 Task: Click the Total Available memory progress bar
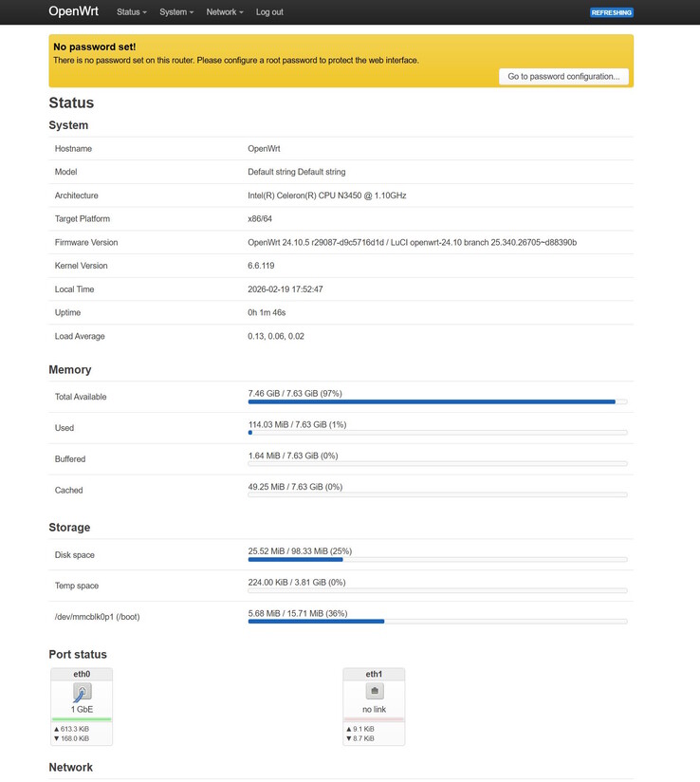(436, 401)
